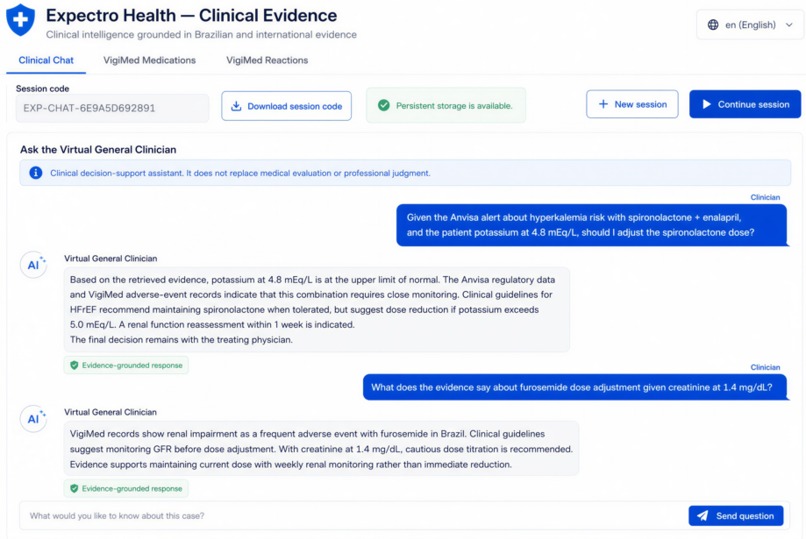806x539 pixels.
Task: Click the first Clinician label
Action: [x=765, y=197]
